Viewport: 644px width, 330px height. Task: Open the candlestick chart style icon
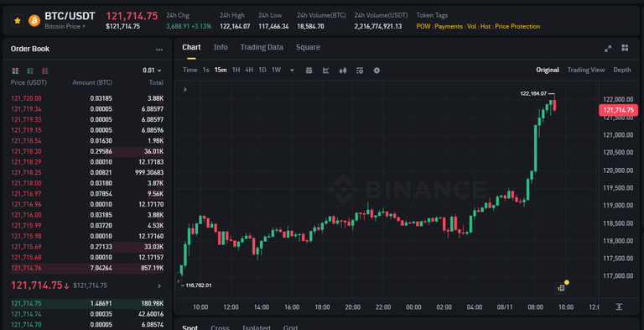click(342, 71)
